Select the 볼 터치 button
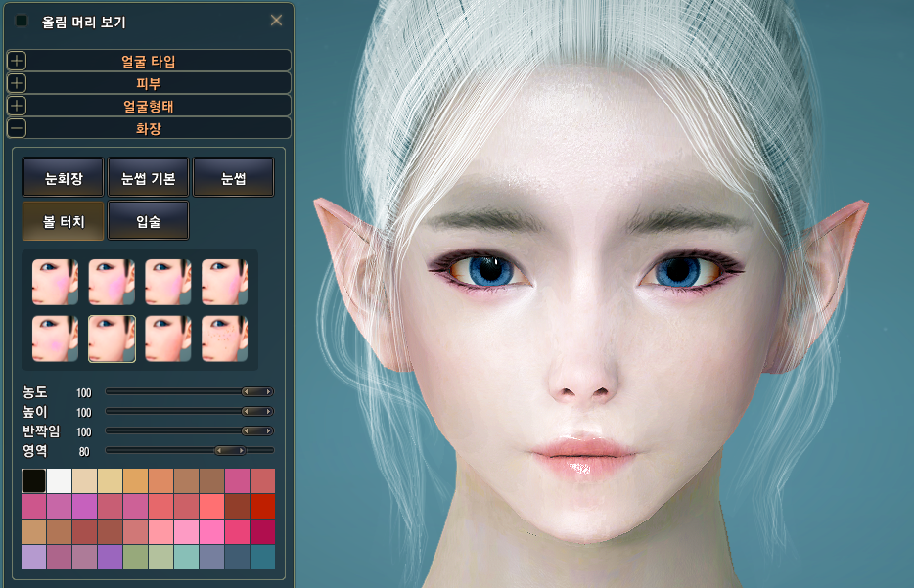Viewport: 914px width, 588px height. click(64, 221)
